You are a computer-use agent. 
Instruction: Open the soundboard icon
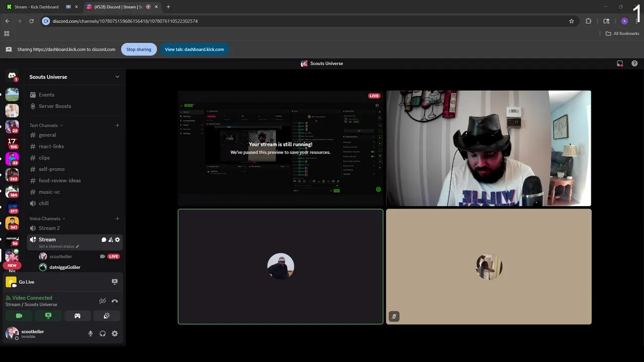coord(107,316)
